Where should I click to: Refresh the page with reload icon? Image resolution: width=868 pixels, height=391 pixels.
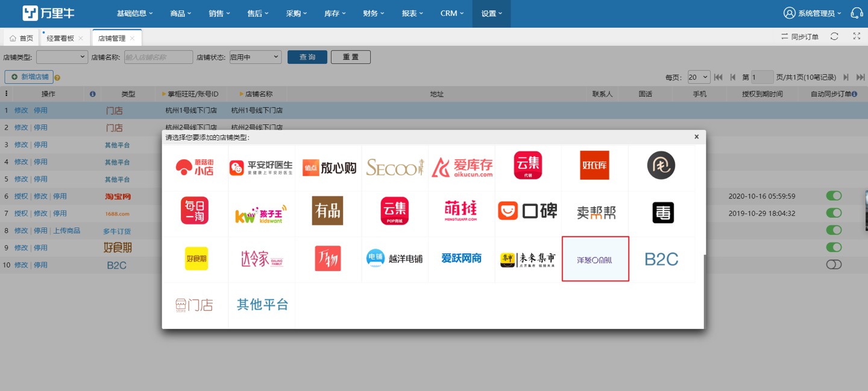[834, 36]
